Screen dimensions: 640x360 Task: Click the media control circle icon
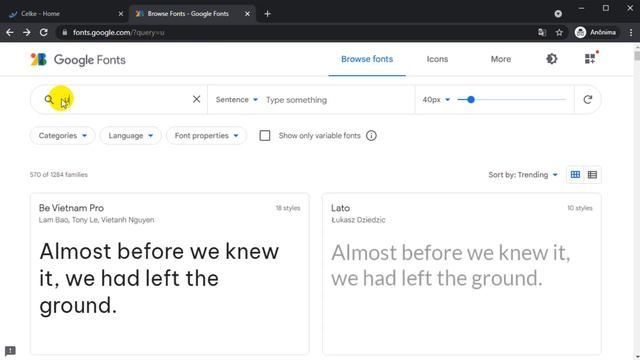(x=558, y=14)
